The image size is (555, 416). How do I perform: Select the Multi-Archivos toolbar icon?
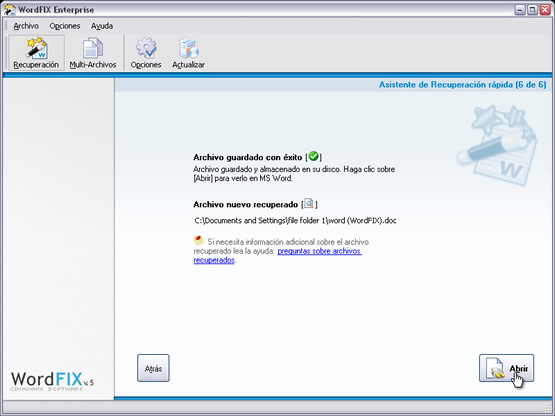pos(93,53)
